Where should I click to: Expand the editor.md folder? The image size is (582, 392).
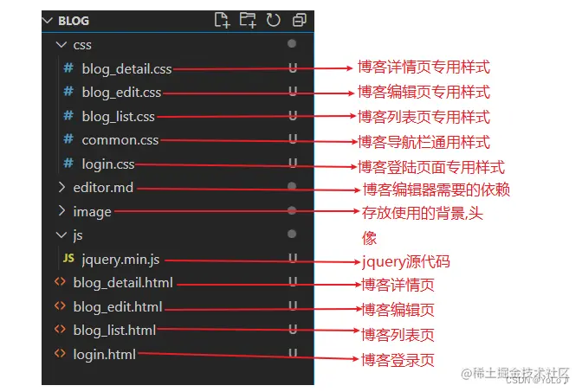coord(61,187)
